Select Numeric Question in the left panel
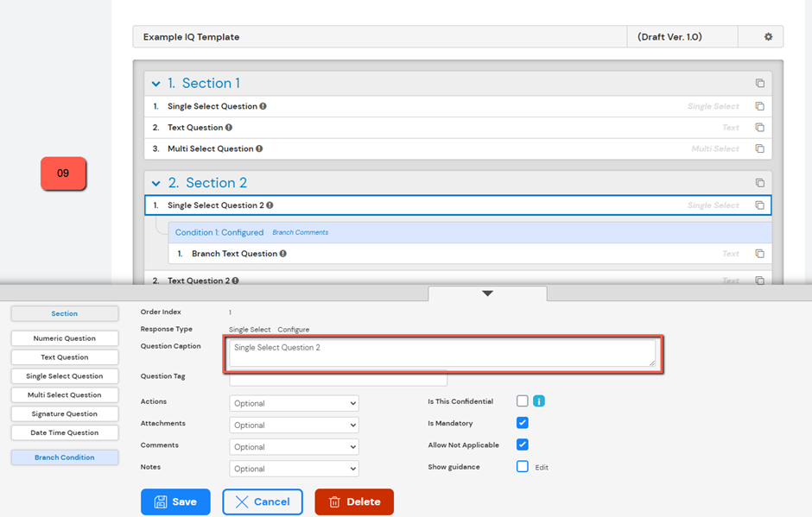The height and width of the screenshot is (517, 812). point(65,338)
